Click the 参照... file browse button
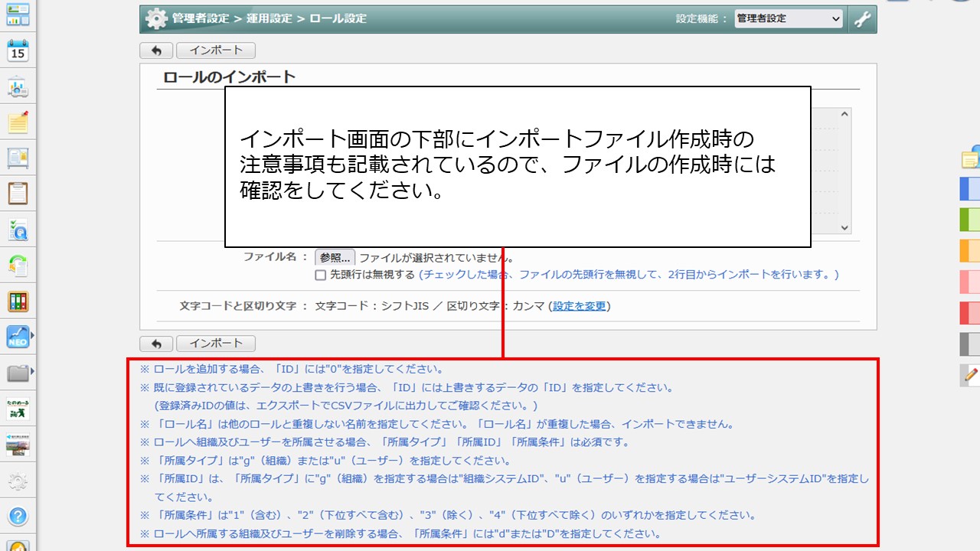 (335, 258)
